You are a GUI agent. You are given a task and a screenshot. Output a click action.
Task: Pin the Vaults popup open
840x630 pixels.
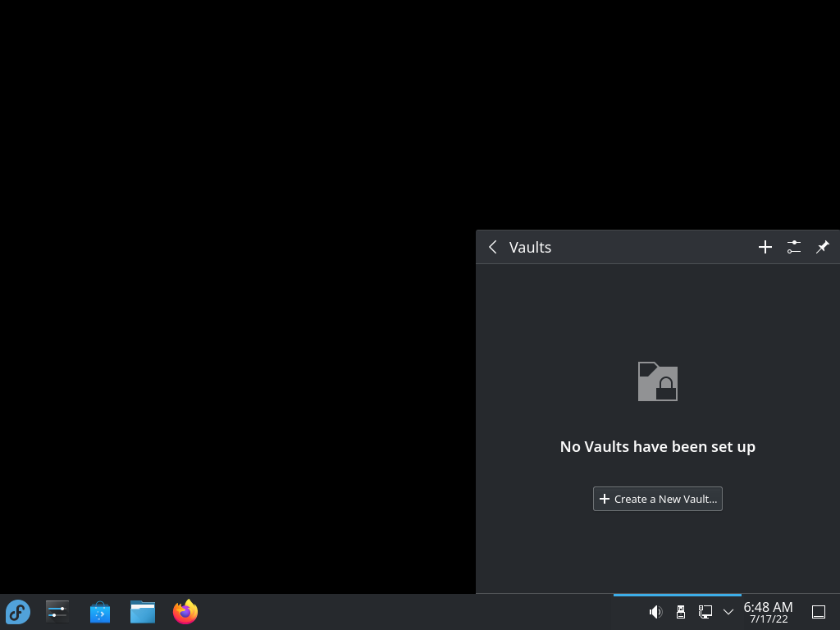pos(822,247)
